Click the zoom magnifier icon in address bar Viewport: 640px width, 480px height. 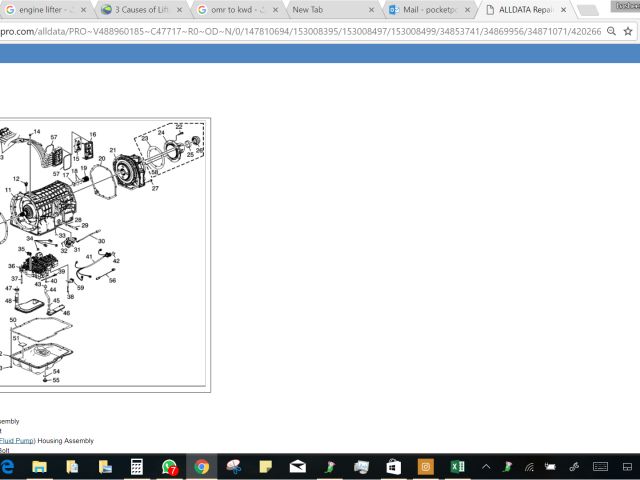pyautogui.click(x=611, y=31)
